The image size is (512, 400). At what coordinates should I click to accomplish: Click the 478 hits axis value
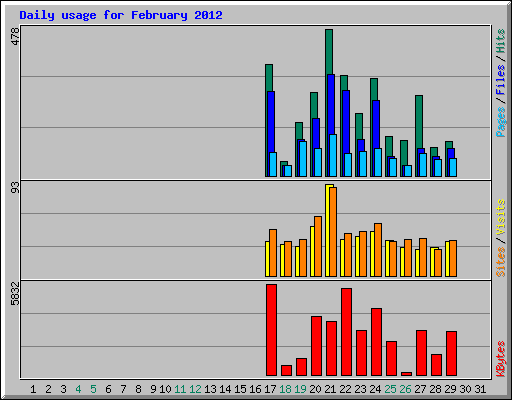(15, 36)
